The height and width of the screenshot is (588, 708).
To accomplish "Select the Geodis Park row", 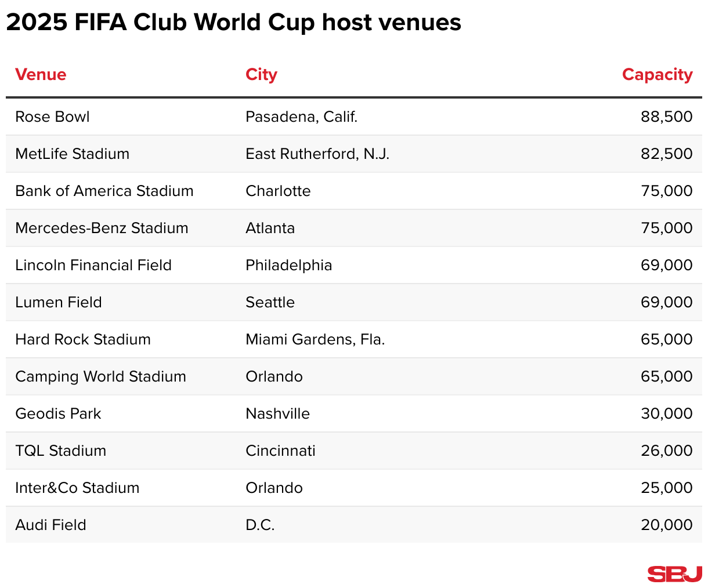I will click(x=58, y=414).
